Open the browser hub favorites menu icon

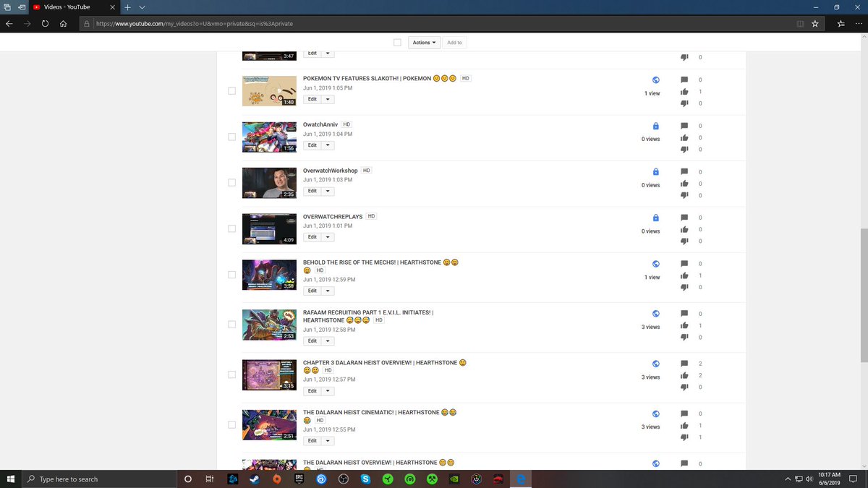841,23
